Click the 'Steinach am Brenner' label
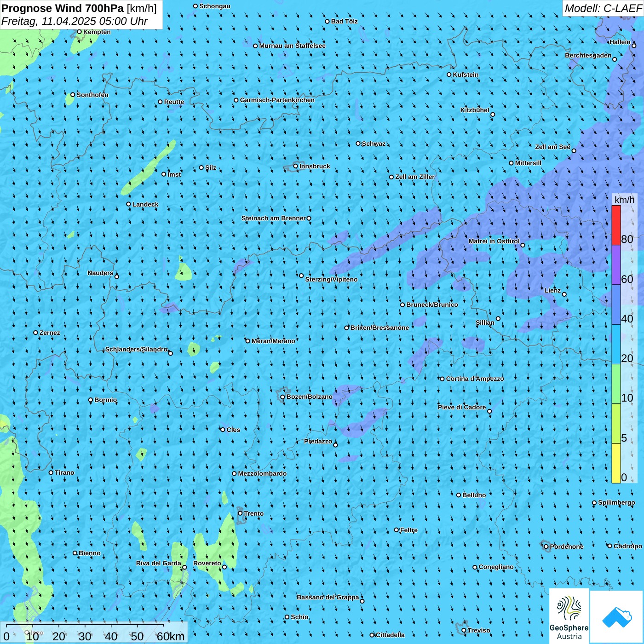Viewport: 644px width, 644px height. click(274, 218)
